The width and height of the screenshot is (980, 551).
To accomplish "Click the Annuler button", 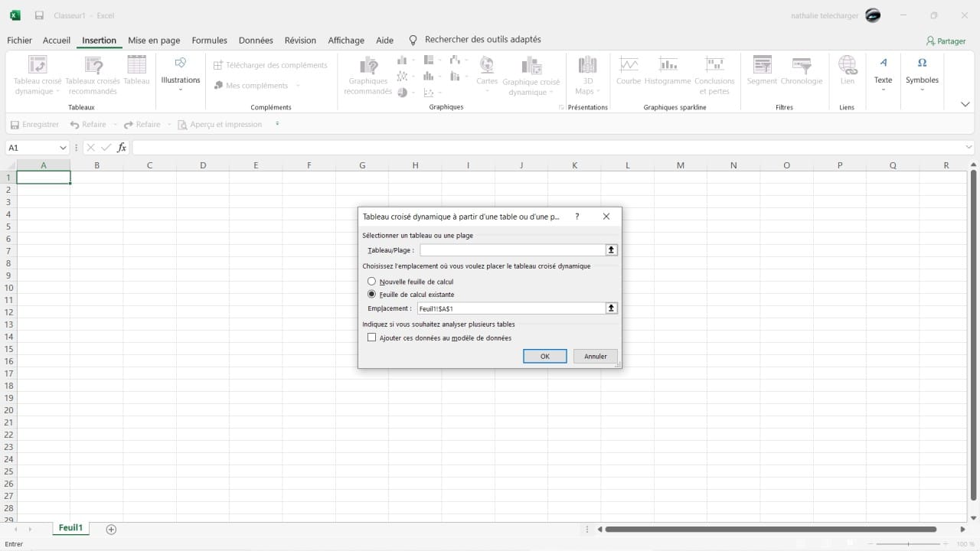I will coord(595,356).
